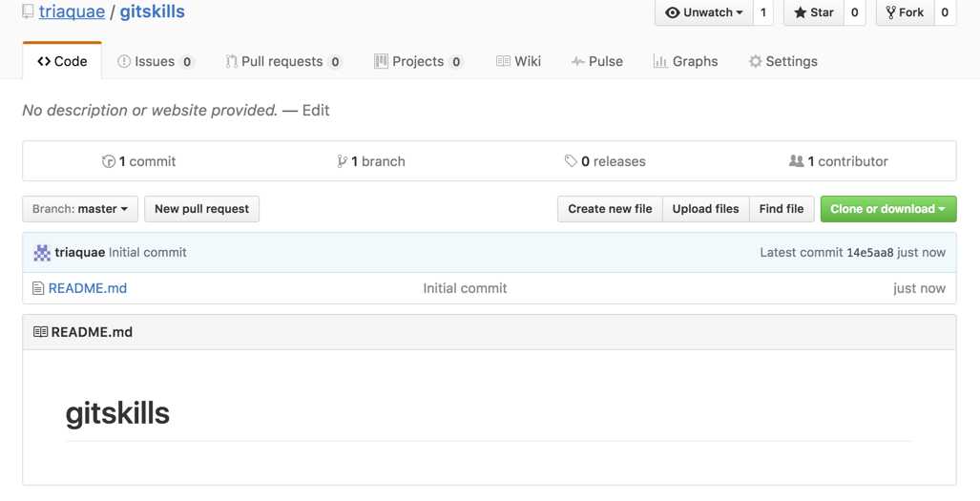Click the branch icon beside 1 branch
The image size is (980, 501).
342,161
